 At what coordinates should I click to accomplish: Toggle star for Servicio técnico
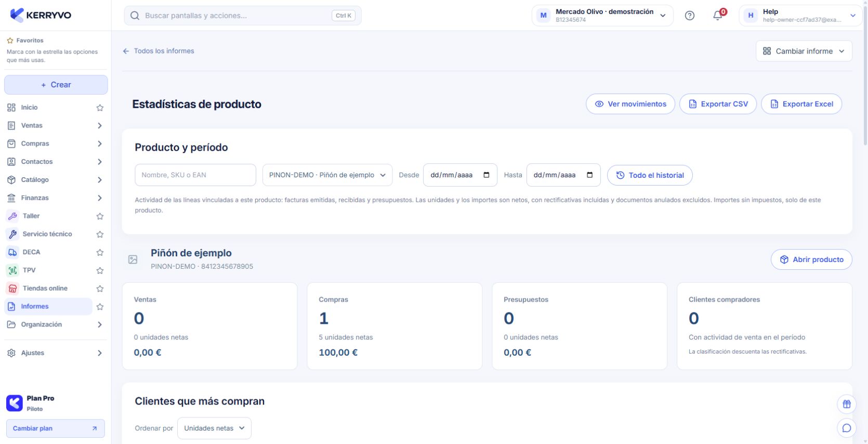(x=100, y=234)
